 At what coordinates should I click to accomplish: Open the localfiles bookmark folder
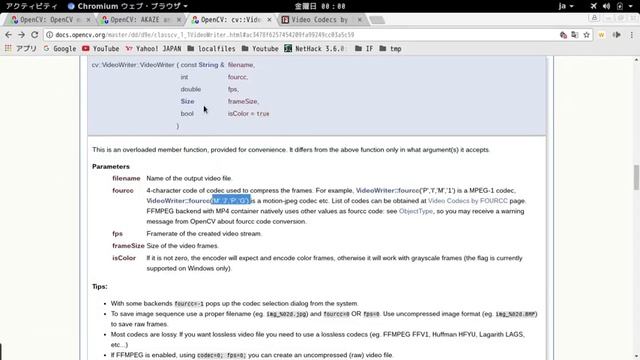coord(211,49)
